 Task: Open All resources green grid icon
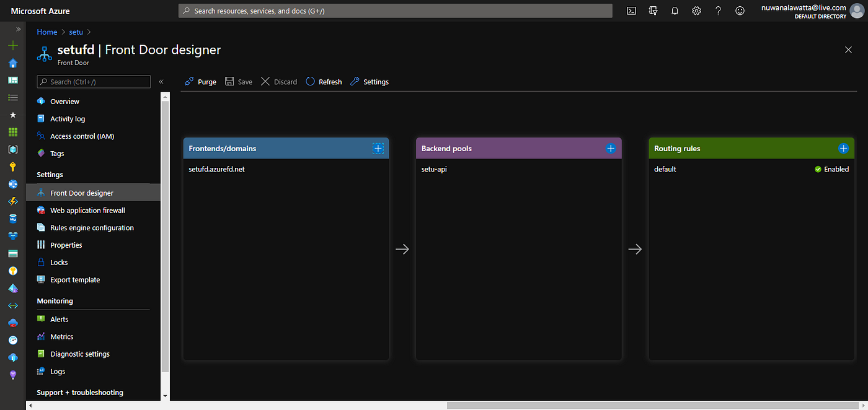[x=13, y=132]
